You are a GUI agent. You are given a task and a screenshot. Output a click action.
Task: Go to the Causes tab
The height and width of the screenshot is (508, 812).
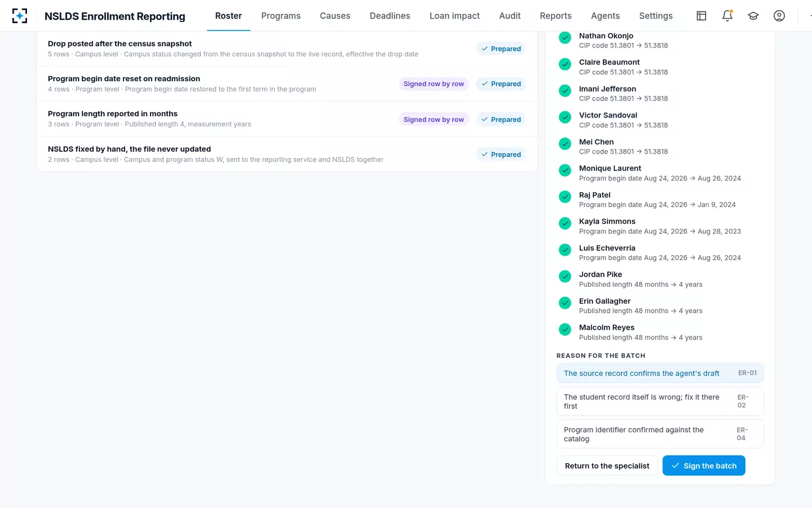click(x=335, y=16)
